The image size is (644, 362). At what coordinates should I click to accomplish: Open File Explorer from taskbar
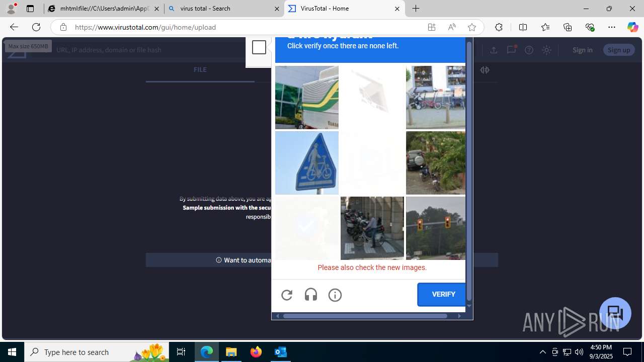(231, 352)
